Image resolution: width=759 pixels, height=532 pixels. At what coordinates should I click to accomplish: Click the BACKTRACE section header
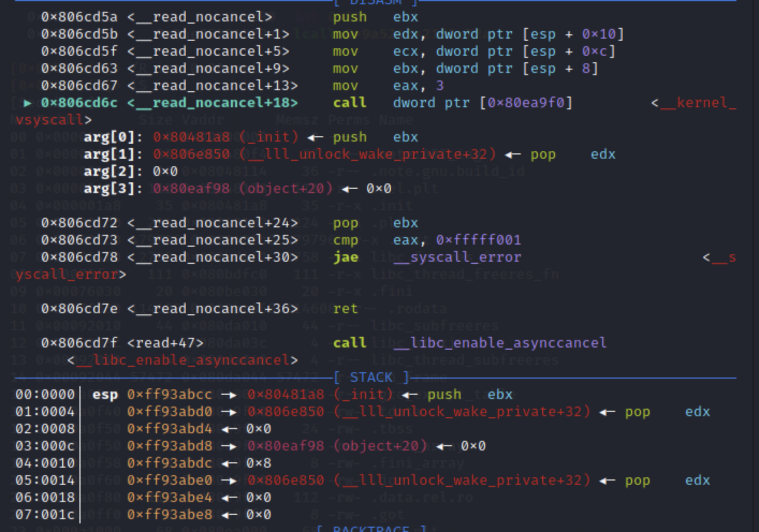click(x=371, y=528)
